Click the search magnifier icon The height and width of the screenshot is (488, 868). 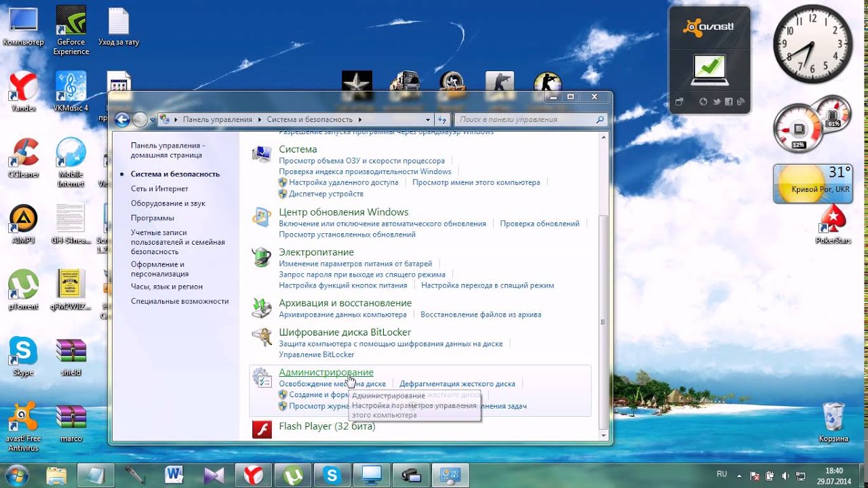599,119
